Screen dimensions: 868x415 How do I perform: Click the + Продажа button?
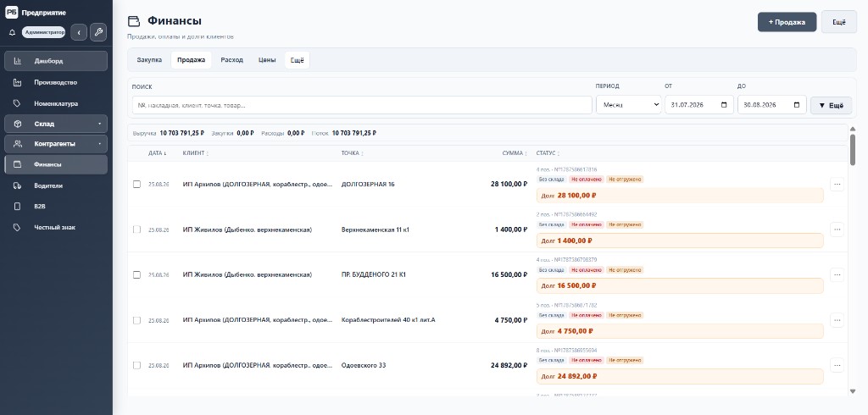(787, 22)
